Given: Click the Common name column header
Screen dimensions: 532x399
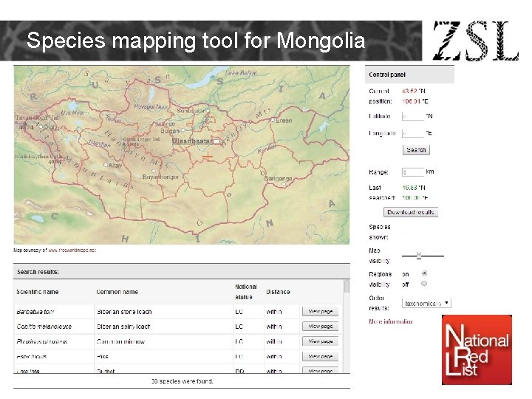Looking at the screenshot, I should (117, 292).
